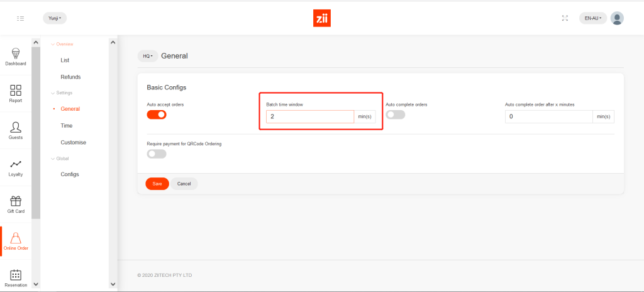The height and width of the screenshot is (292, 644).
Task: Open the EN-AU language dropdown
Action: pos(592,18)
